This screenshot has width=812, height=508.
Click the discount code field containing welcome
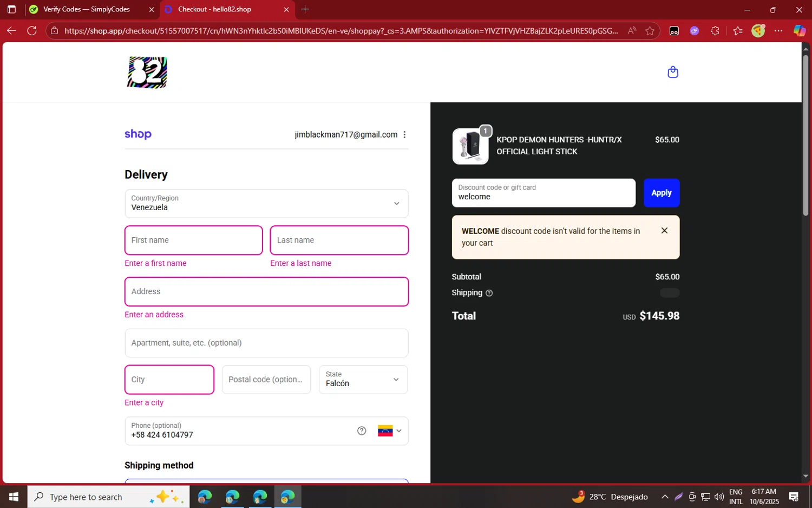(543, 193)
